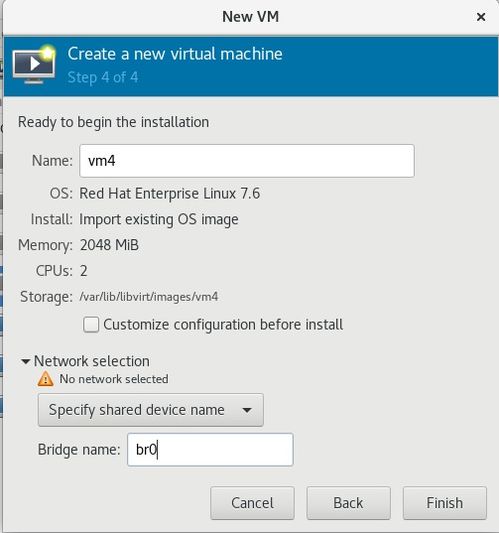Collapse the Network selection section triangle

(x=25, y=361)
